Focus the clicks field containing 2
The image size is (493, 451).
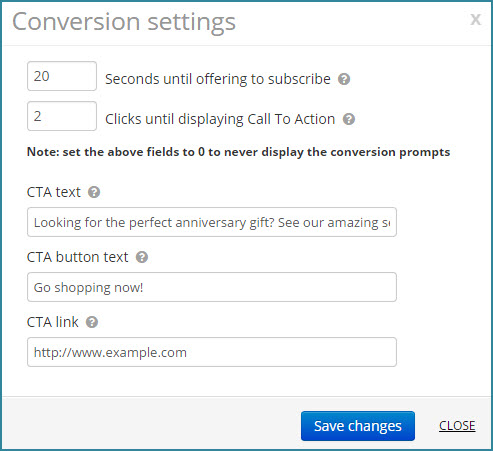[62, 116]
